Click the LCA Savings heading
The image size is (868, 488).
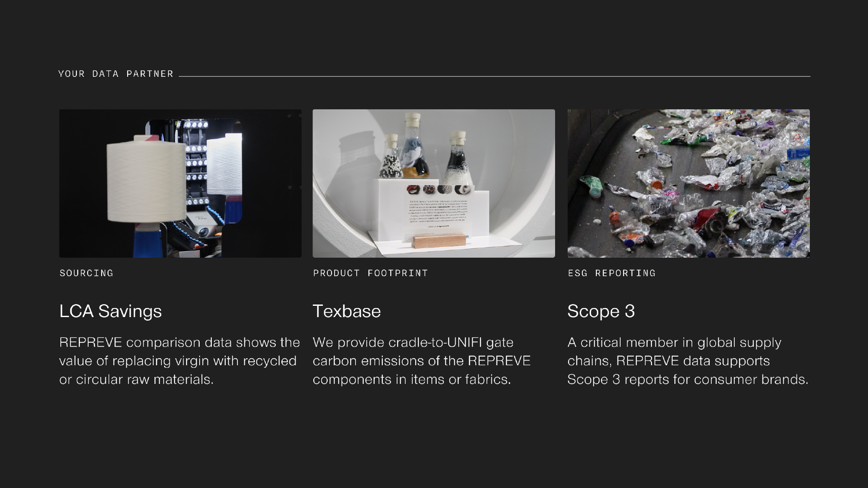coord(111,311)
